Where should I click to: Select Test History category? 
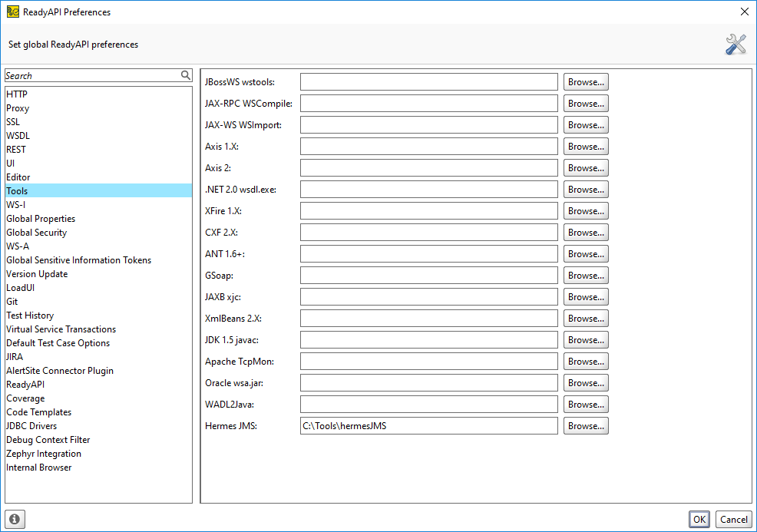click(x=98, y=316)
